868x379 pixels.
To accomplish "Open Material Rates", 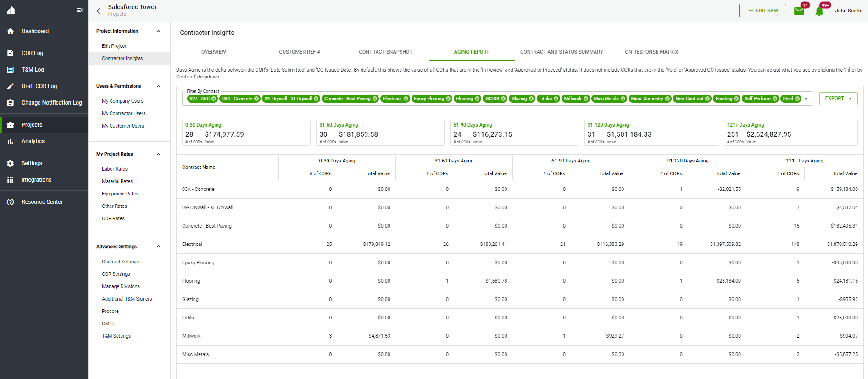I will pos(117,181).
